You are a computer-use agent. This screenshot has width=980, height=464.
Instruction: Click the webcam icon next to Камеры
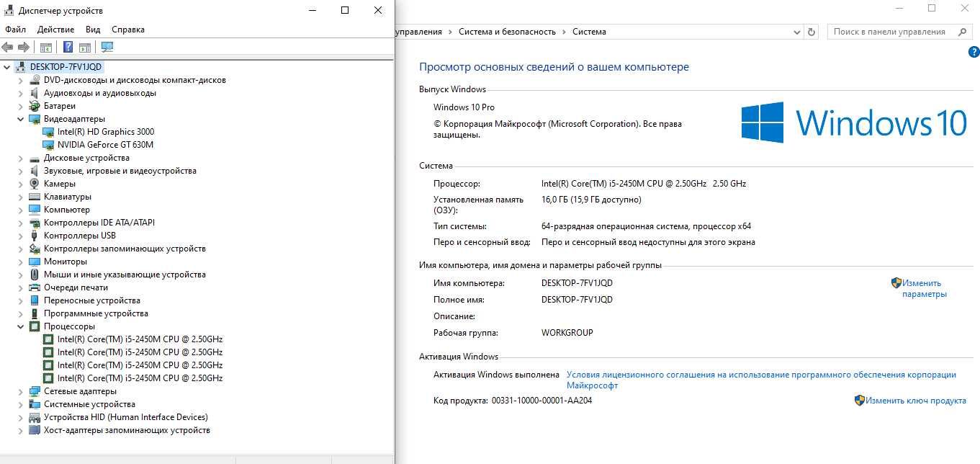(x=35, y=184)
